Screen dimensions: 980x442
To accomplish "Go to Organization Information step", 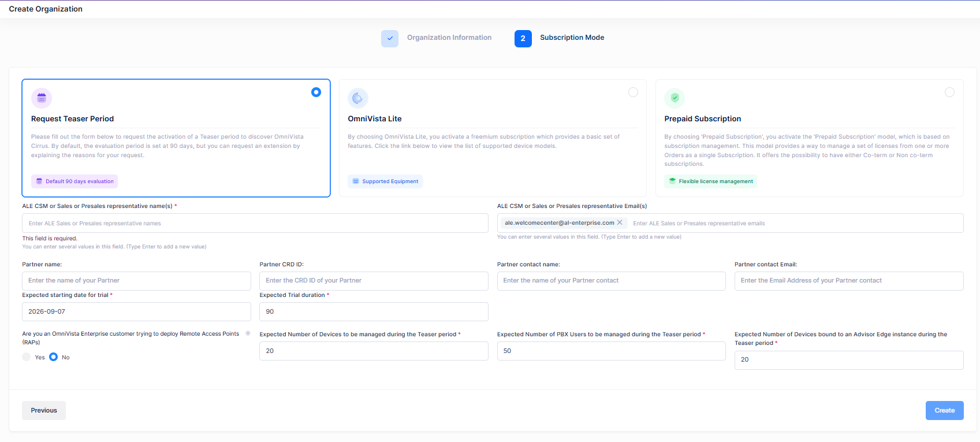I will click(449, 38).
